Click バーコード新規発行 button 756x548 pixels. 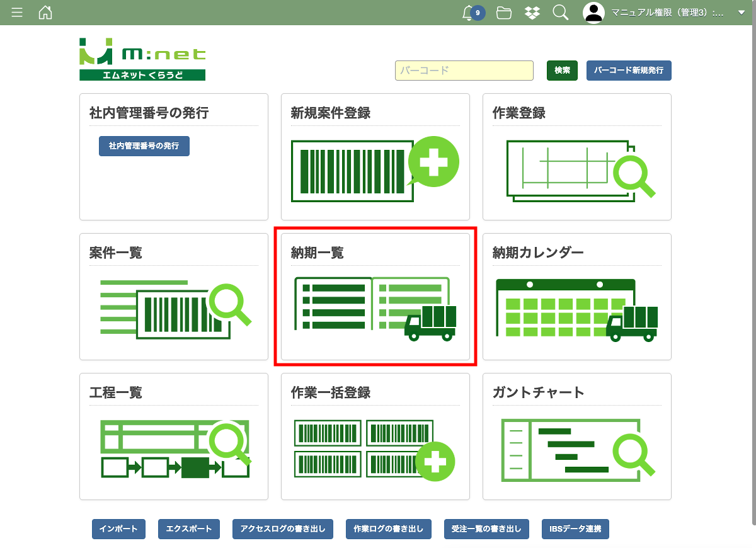click(x=628, y=71)
